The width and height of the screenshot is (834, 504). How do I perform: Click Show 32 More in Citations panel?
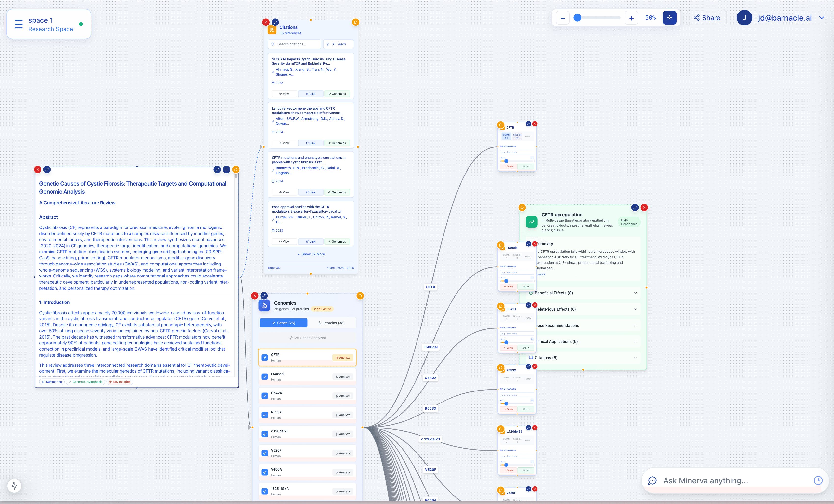coord(311,254)
